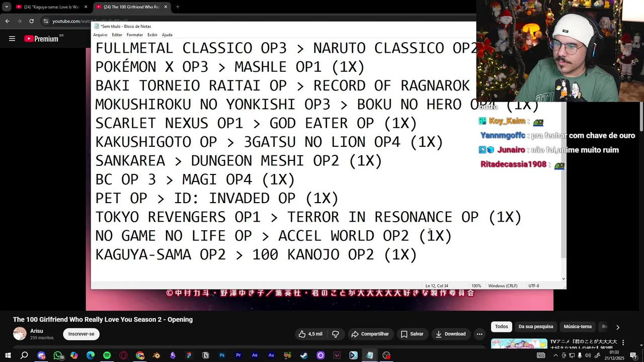
Task: Open a new browser tab
Action: coord(178,7)
